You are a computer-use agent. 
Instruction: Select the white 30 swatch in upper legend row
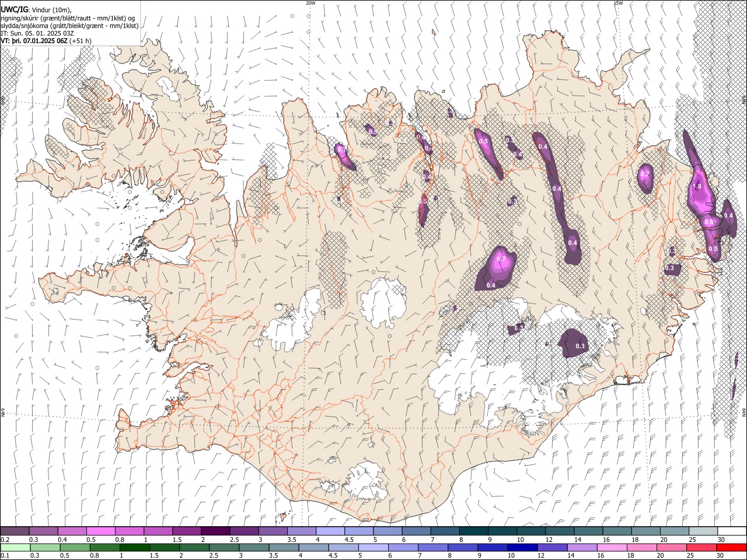coord(732,531)
